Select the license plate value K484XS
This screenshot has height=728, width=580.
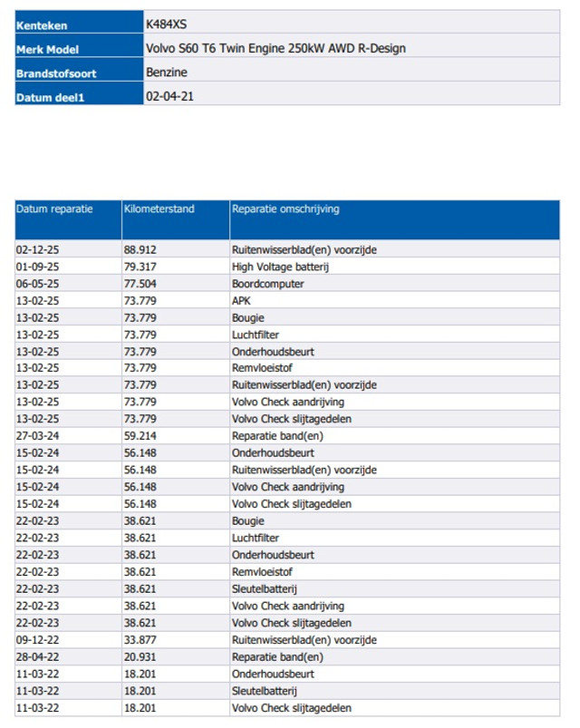pyautogui.click(x=168, y=24)
